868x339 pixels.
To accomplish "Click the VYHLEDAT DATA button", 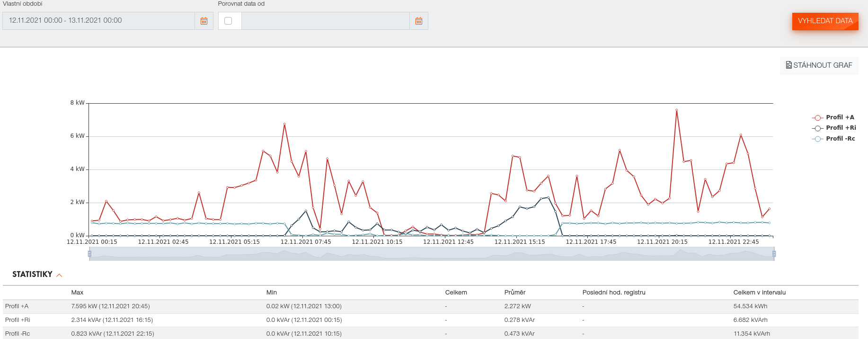I will tap(825, 21).
